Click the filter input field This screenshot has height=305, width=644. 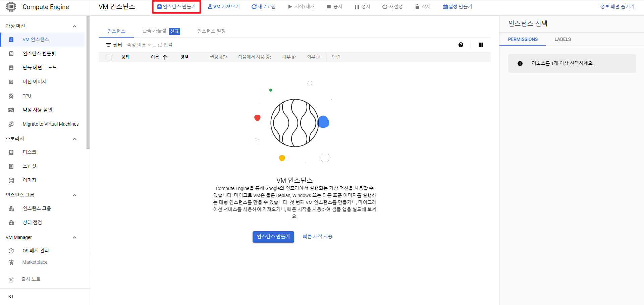[x=288, y=45]
